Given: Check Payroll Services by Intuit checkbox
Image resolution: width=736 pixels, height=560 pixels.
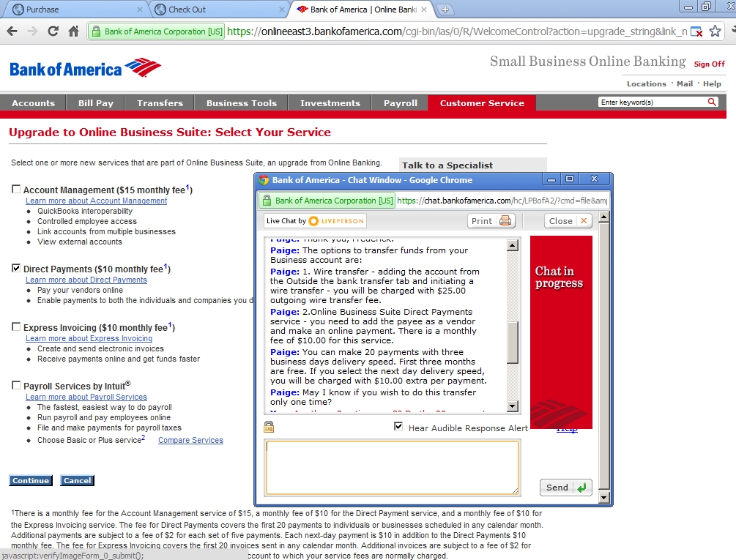Looking at the screenshot, I should pos(16,386).
